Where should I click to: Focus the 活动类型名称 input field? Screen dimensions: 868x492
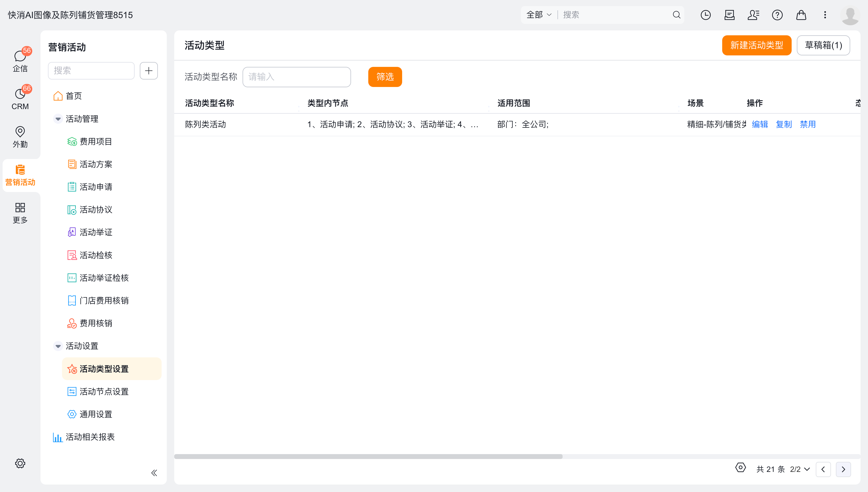click(297, 77)
